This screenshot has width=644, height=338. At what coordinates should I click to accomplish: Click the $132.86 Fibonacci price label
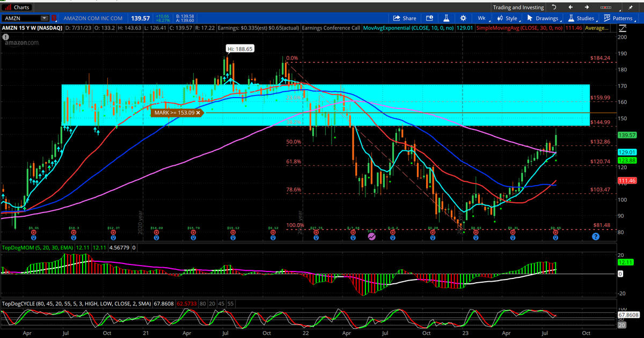point(601,142)
